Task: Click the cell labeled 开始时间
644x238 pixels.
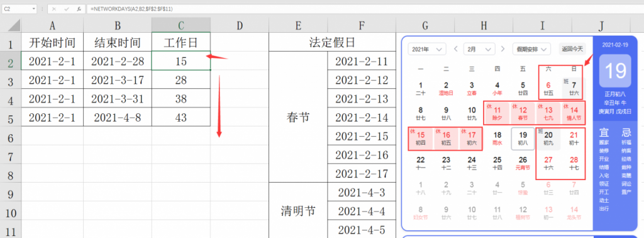Action: click(x=52, y=42)
